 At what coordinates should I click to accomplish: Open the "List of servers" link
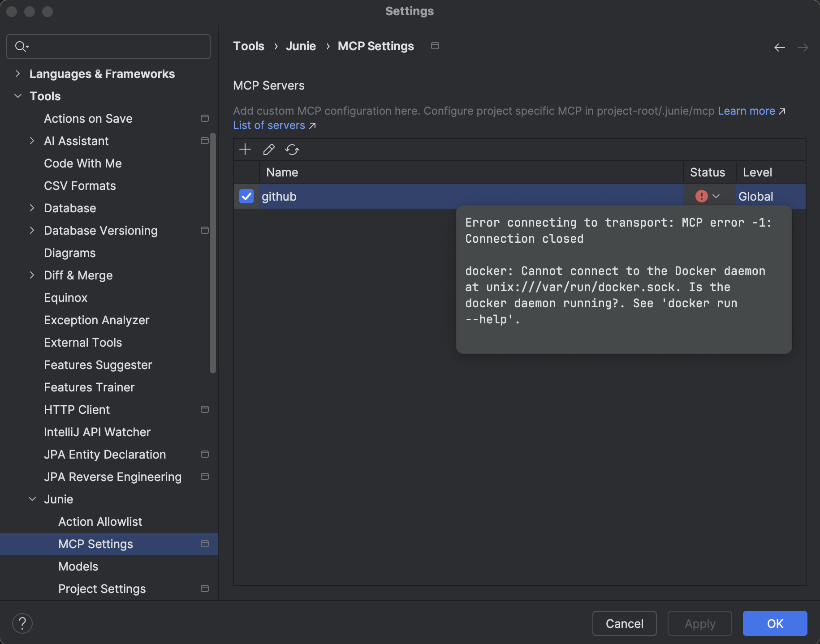268,125
